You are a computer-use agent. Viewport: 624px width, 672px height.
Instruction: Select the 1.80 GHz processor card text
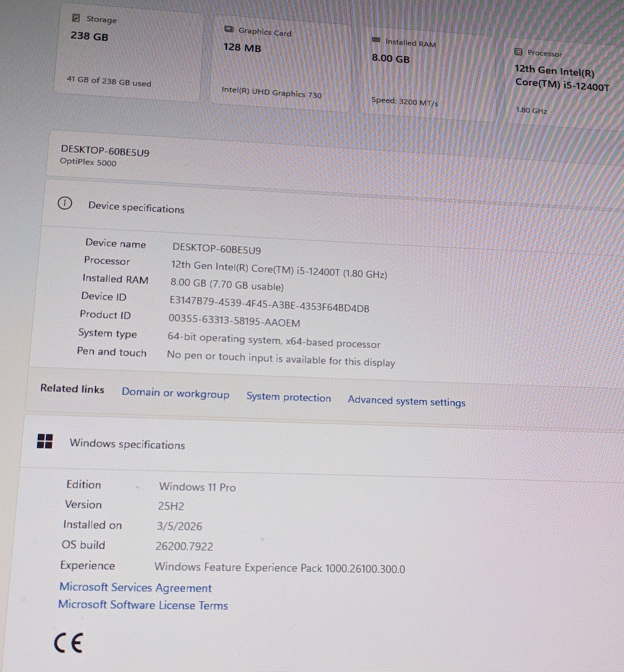[532, 110]
